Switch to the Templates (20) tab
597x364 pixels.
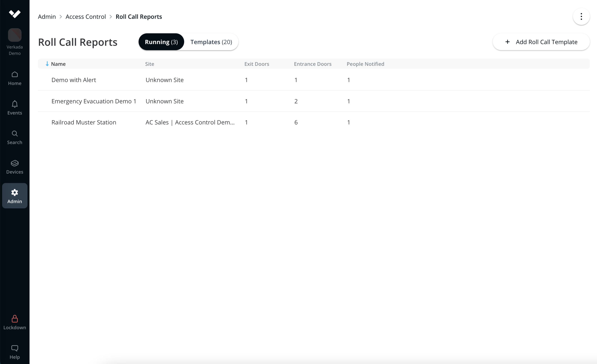point(211,42)
